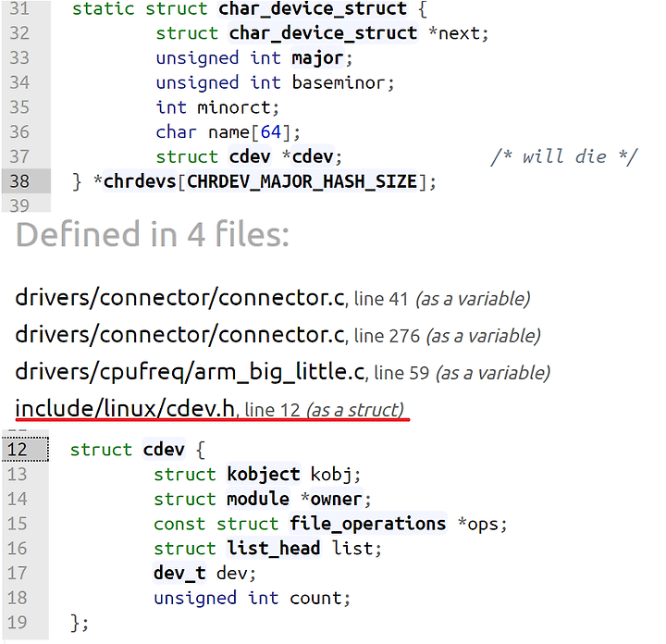Click 'Defined in 4 files:' heading

pyautogui.click(x=153, y=234)
